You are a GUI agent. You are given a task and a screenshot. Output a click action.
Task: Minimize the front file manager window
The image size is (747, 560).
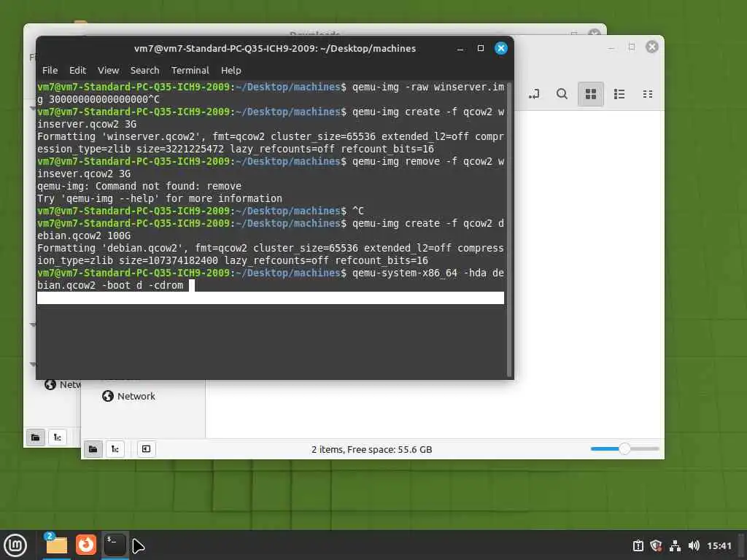click(x=611, y=47)
